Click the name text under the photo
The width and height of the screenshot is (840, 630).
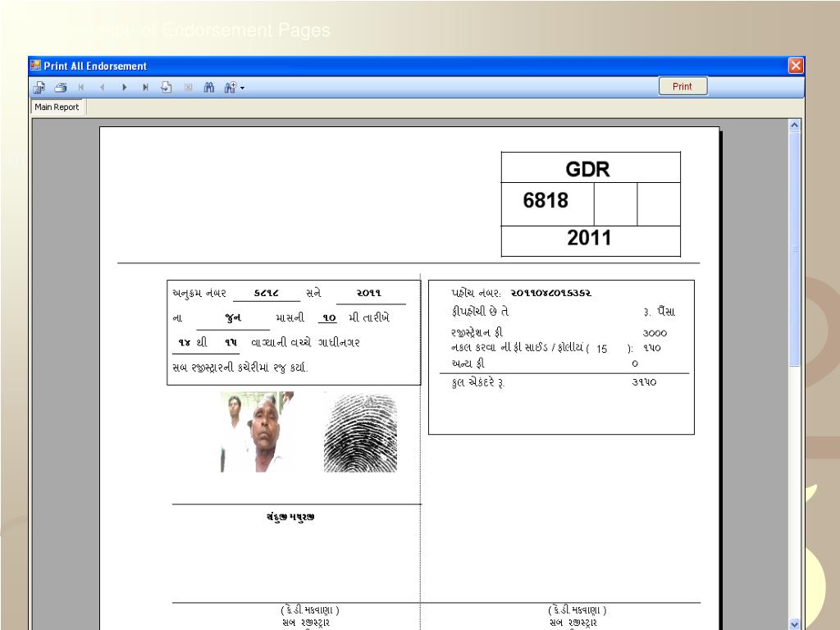tap(290, 517)
